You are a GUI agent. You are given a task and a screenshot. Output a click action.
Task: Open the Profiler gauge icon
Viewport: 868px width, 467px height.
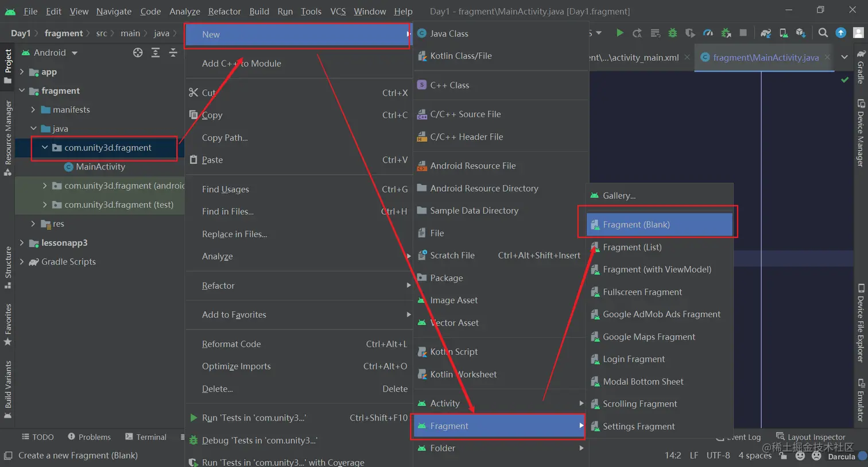[x=708, y=33]
